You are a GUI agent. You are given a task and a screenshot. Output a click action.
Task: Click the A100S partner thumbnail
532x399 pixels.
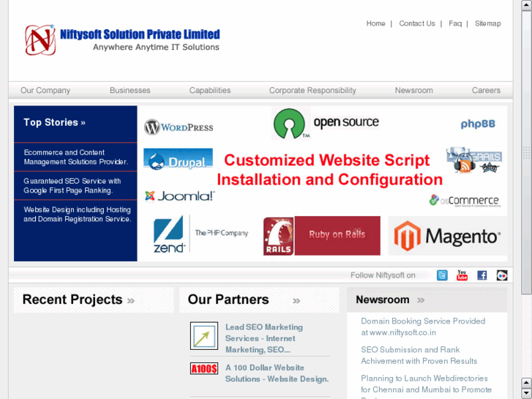pos(204,368)
